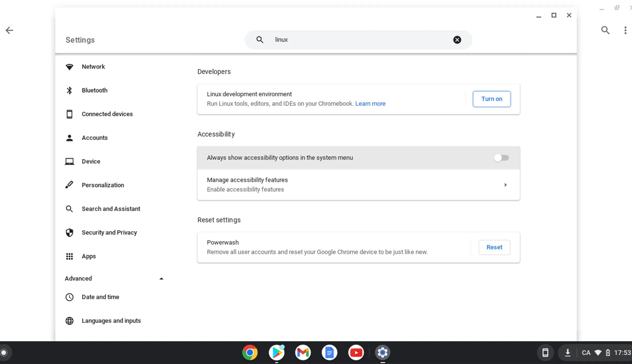This screenshot has width=632, height=364.
Task: Clear the linux search query
Action: [457, 39]
